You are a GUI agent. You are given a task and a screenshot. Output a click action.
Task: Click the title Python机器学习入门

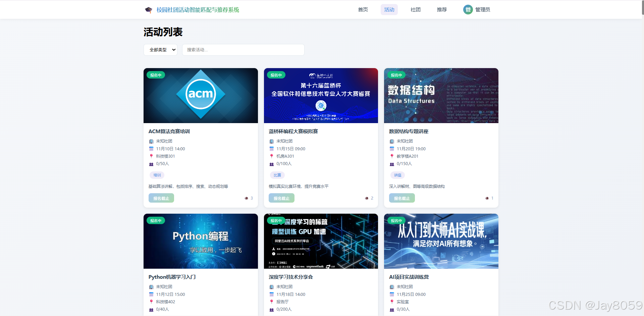[172, 277]
